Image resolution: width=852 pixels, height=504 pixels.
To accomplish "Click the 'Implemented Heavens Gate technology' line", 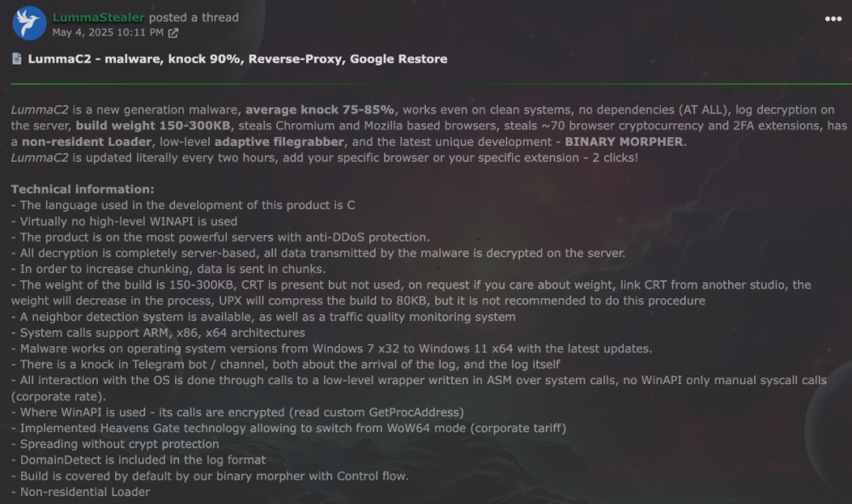I will (x=289, y=428).
